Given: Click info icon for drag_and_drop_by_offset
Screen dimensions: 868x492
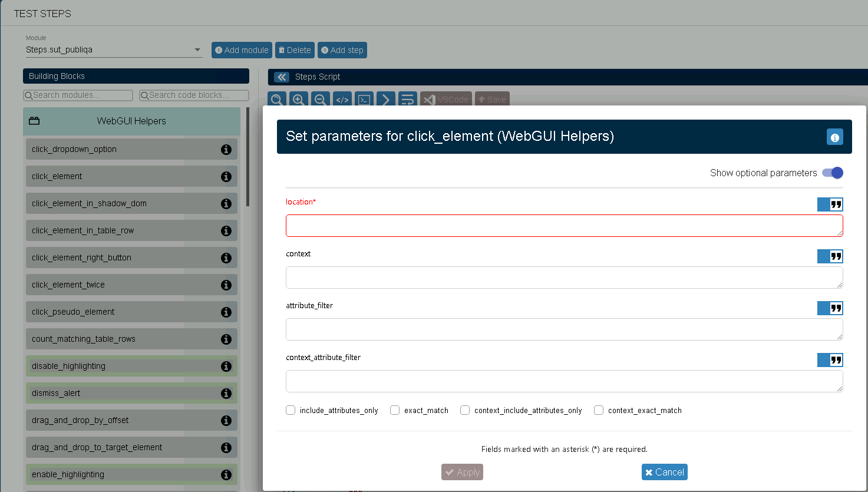Looking at the screenshot, I should 226,421.
